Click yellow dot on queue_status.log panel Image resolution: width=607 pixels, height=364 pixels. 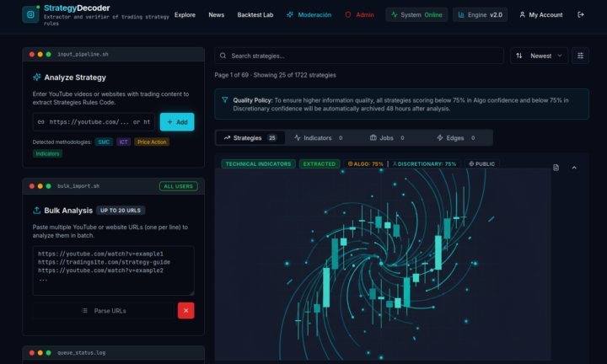coord(40,353)
